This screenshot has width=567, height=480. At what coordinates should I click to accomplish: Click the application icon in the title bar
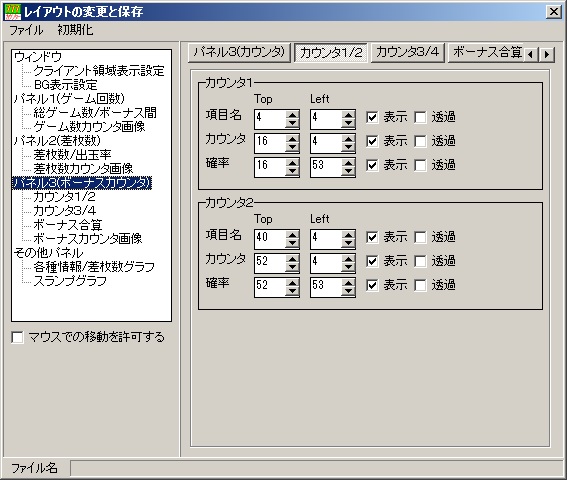[x=13, y=12]
